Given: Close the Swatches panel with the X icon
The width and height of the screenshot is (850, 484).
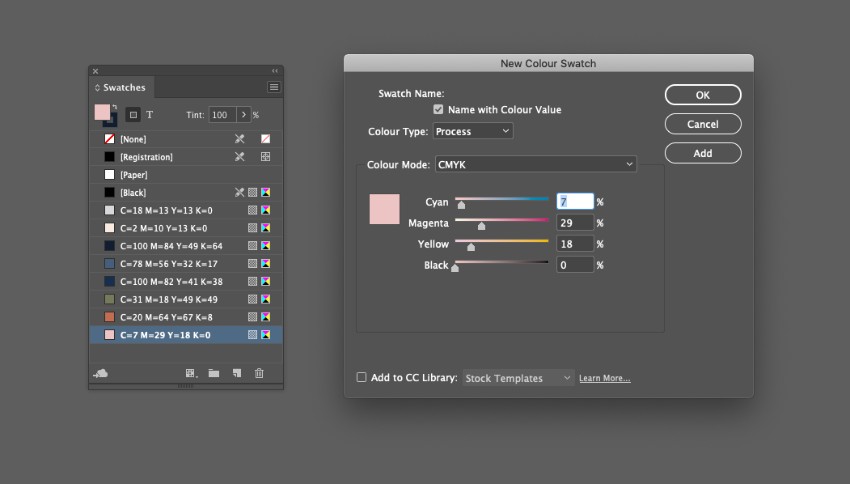Looking at the screenshot, I should [95, 71].
